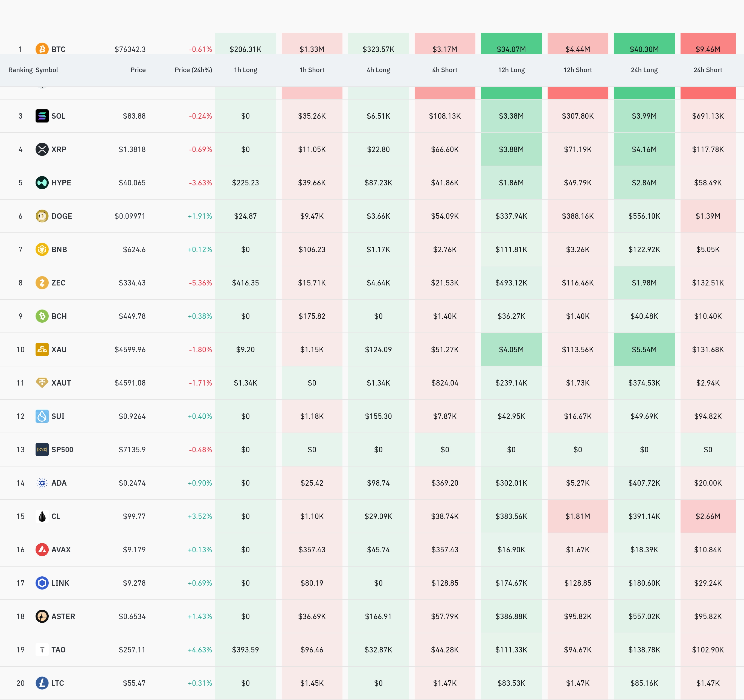Screen dimensions: 744x700
Task: Click the BNB coin icon
Action: pos(42,249)
